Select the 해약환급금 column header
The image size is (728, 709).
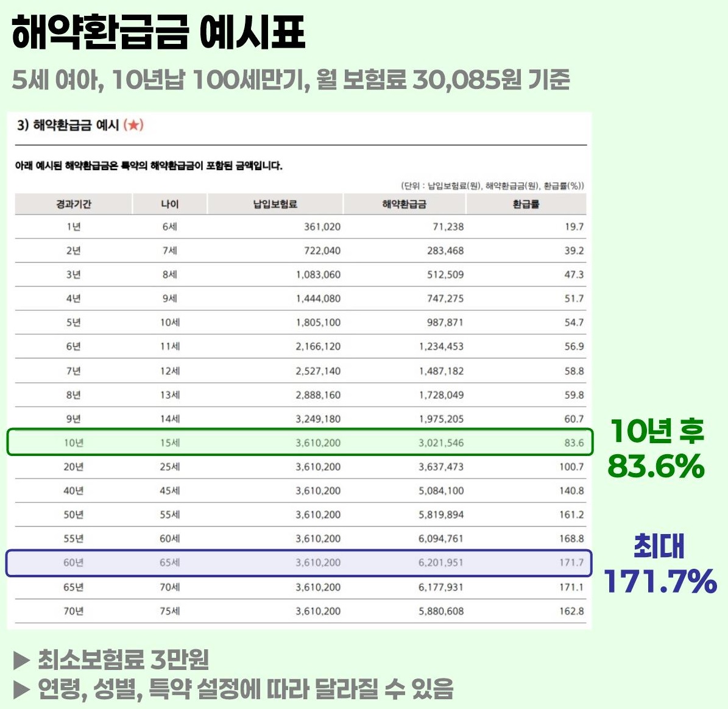pos(404,204)
